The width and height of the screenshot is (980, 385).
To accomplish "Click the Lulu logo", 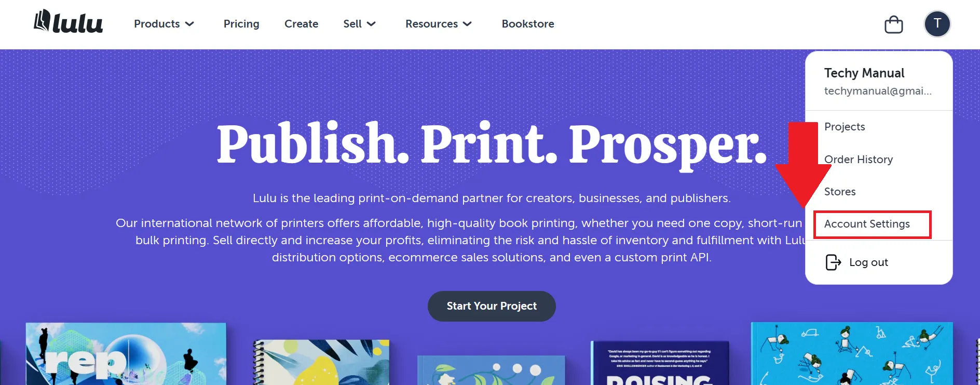I will pos(68,22).
